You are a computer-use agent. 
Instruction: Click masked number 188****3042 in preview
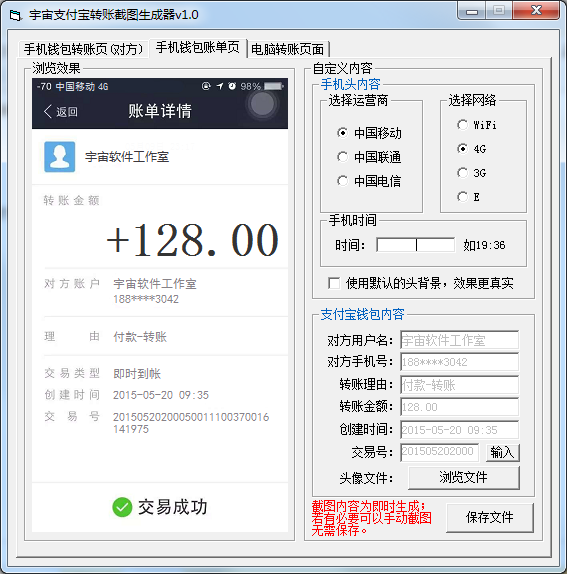click(x=146, y=299)
